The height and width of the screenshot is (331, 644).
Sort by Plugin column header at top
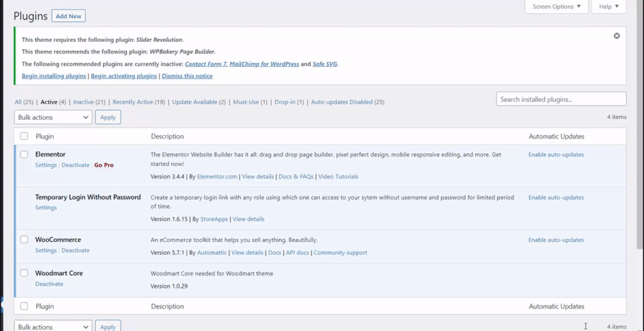pyautogui.click(x=44, y=137)
